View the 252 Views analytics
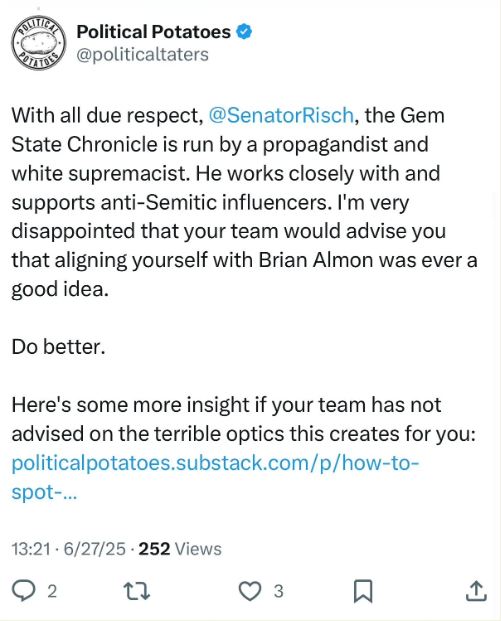This screenshot has width=501, height=621. pyautogui.click(x=180, y=549)
